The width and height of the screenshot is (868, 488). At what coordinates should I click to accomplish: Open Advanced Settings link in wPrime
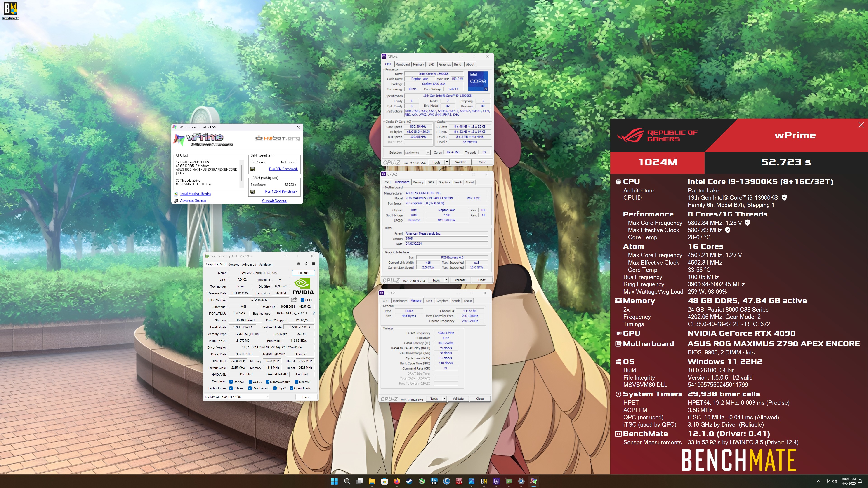click(193, 201)
